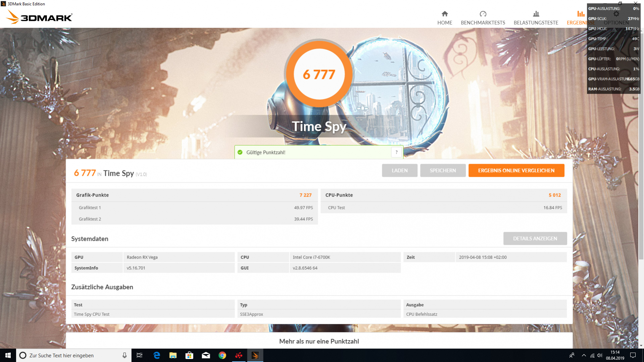Screen dimensions: 644x362
Task: Open the red dots app in taskbar
Action: tap(239, 355)
